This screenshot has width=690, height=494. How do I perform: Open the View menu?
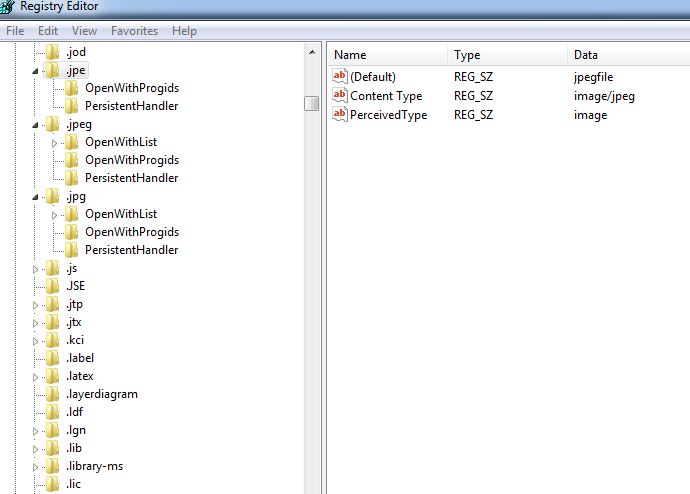pyautogui.click(x=84, y=31)
